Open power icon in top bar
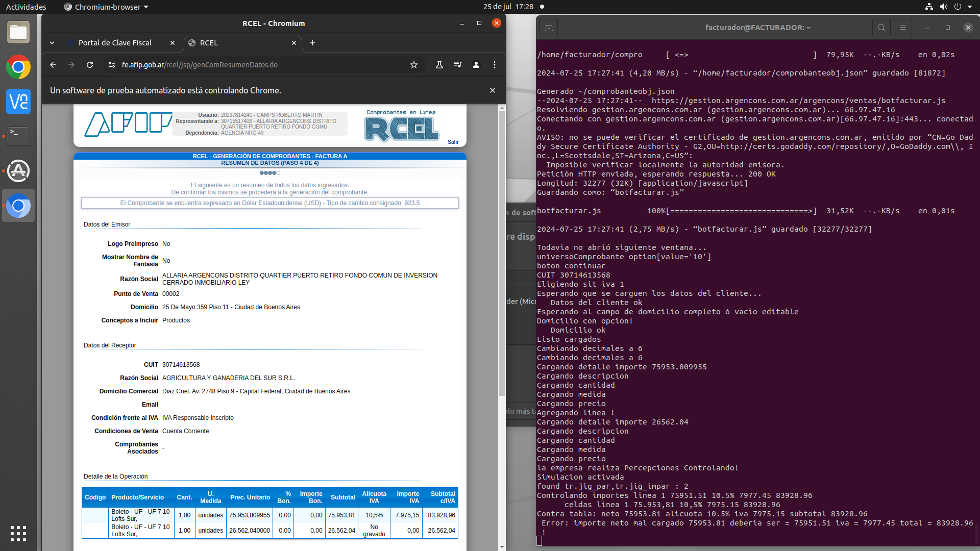The width and height of the screenshot is (980, 551). coord(958,7)
